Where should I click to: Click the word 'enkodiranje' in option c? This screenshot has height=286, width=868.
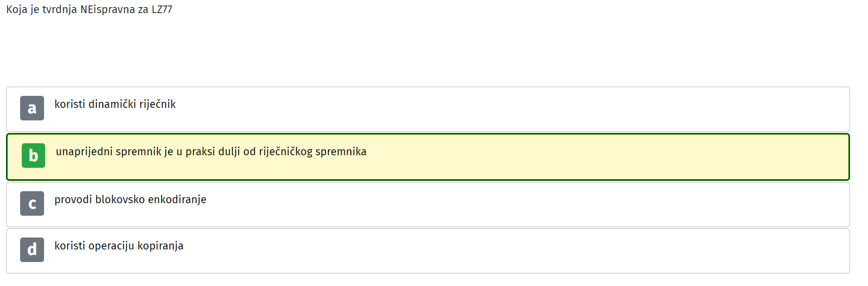[x=177, y=199]
